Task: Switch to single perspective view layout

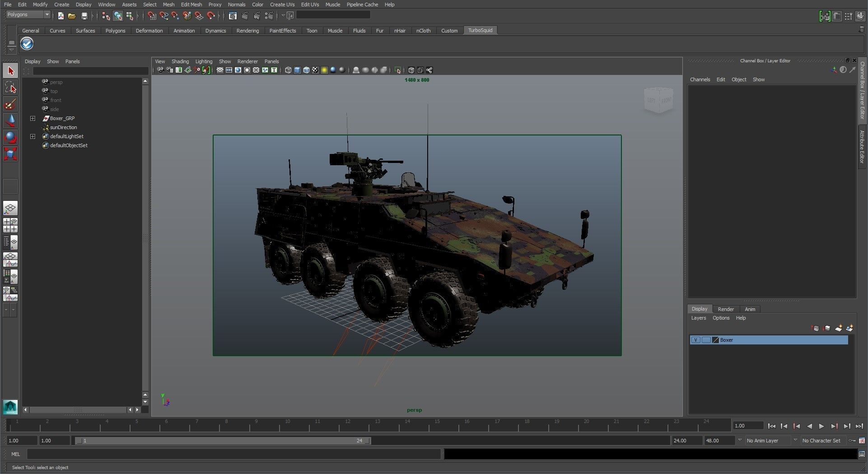Action: click(10, 208)
